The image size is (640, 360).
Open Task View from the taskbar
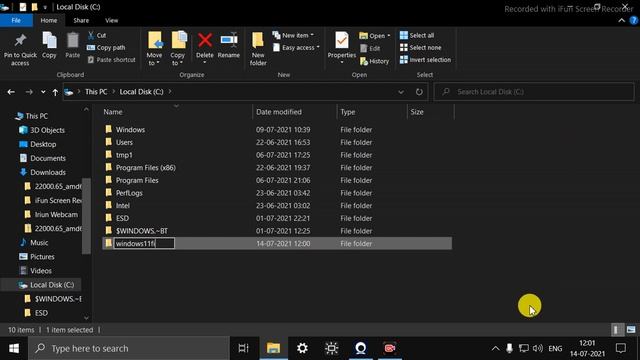point(244,348)
